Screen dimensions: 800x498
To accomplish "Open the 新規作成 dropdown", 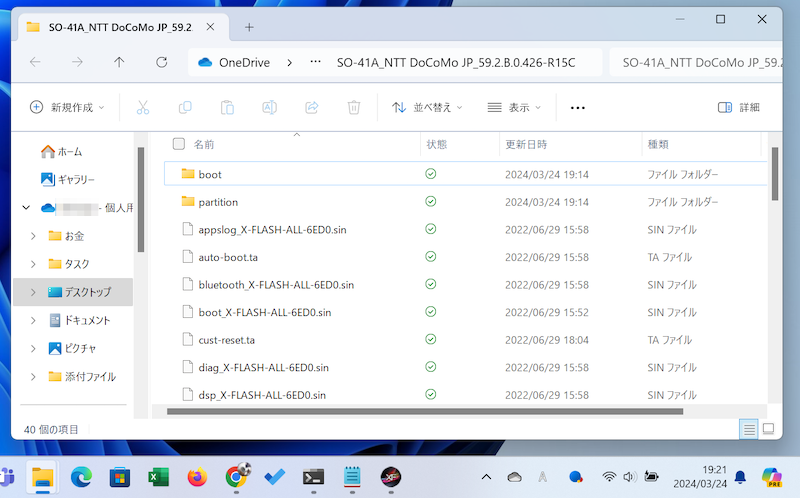I will (x=67, y=107).
